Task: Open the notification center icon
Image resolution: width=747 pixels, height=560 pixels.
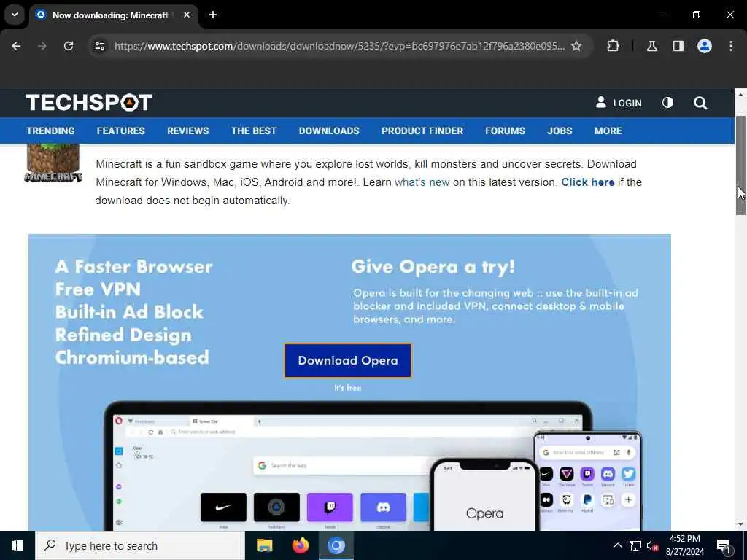Action: click(x=724, y=545)
